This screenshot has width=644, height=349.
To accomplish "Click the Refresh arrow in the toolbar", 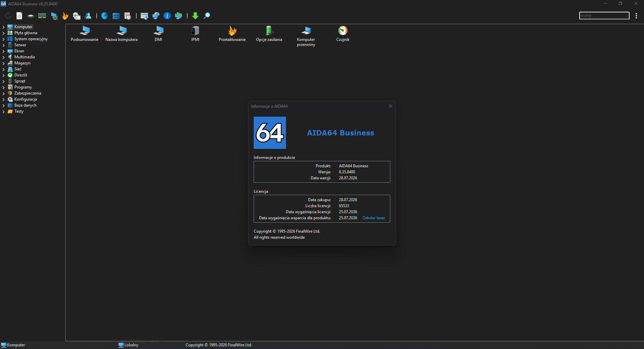I will [8, 16].
